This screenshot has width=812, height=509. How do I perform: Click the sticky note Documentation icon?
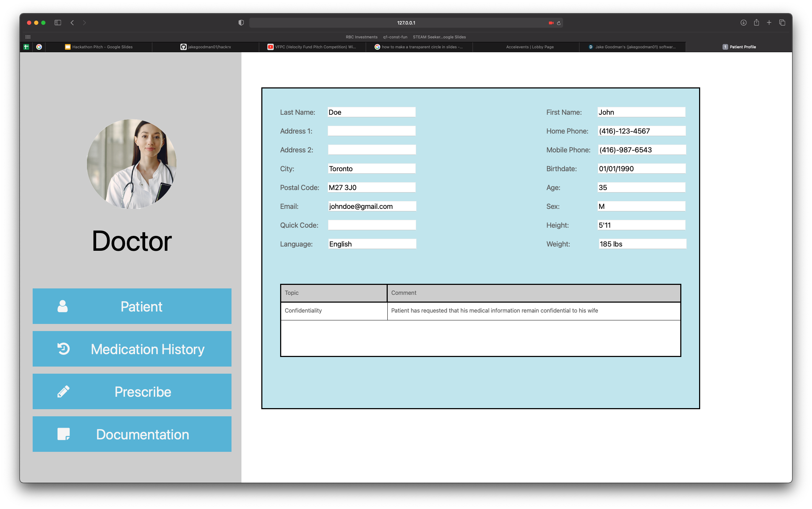[64, 434]
